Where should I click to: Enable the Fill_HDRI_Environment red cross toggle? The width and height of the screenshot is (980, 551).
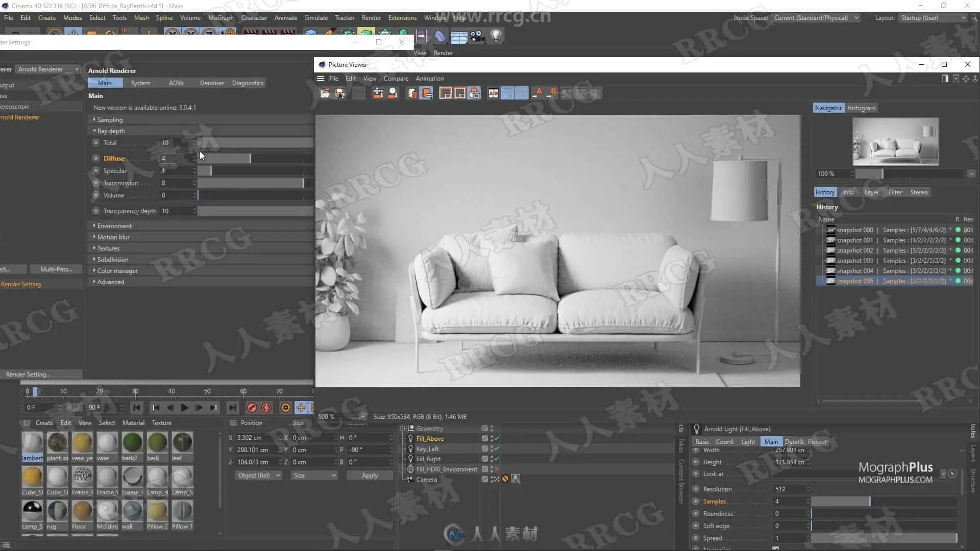pyautogui.click(x=496, y=469)
